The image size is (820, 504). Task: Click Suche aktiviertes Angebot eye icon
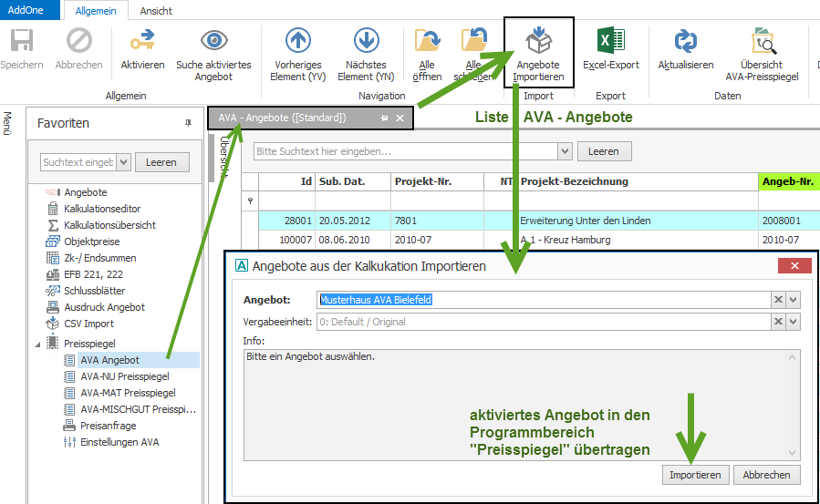(x=213, y=43)
